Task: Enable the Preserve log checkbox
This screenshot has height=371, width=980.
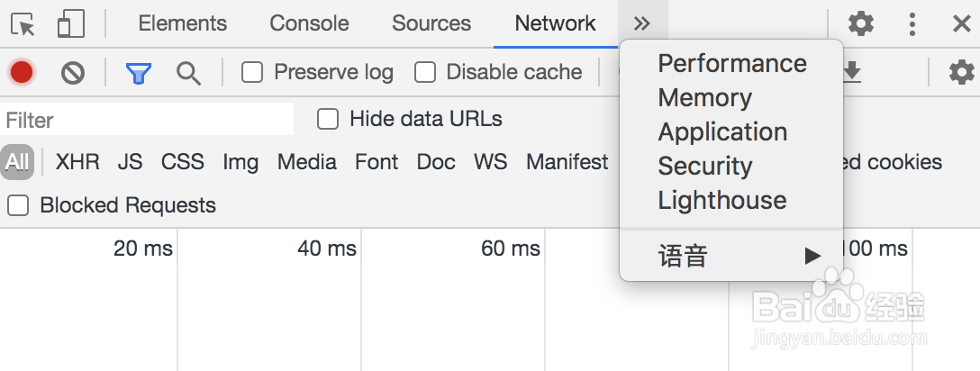Action: [252, 72]
